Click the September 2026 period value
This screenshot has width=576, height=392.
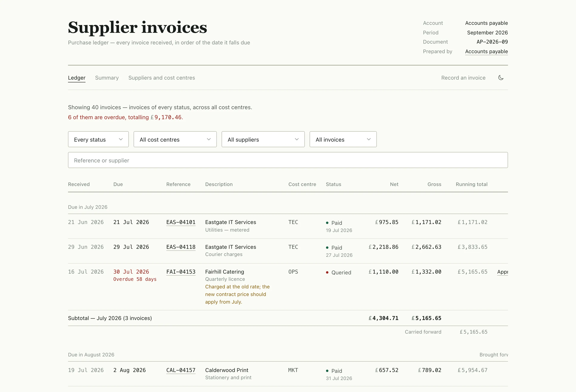[x=487, y=33]
